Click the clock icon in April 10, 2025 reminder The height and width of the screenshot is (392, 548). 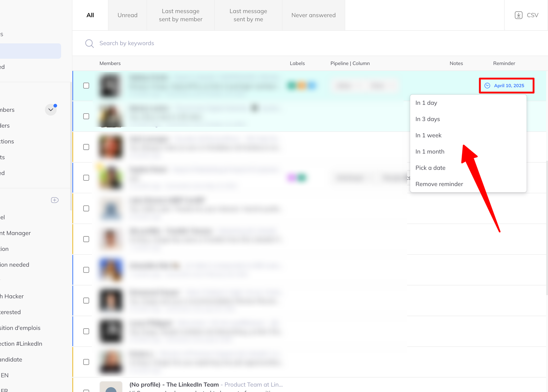(487, 86)
